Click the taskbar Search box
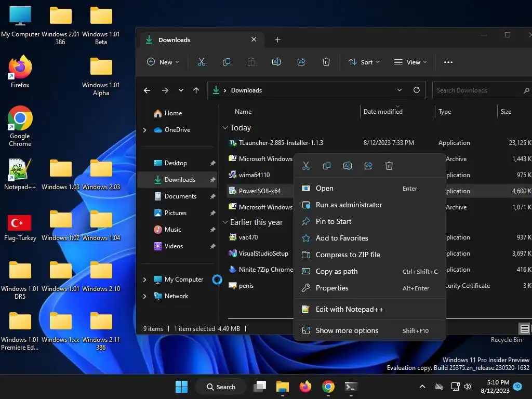 point(221,387)
